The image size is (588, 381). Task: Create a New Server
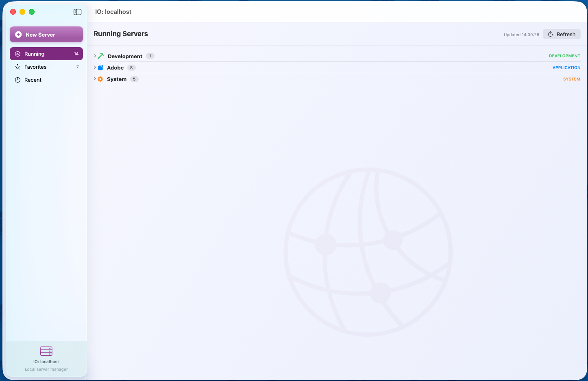coord(46,35)
